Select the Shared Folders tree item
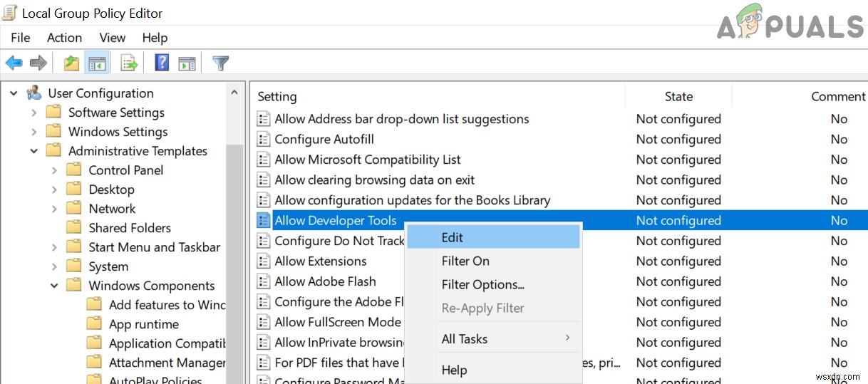Viewport: 868px width, 384px height. tap(129, 228)
